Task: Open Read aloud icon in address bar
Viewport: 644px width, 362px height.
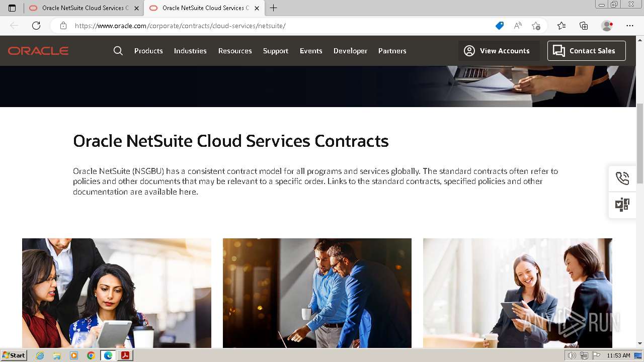Action: click(x=518, y=26)
